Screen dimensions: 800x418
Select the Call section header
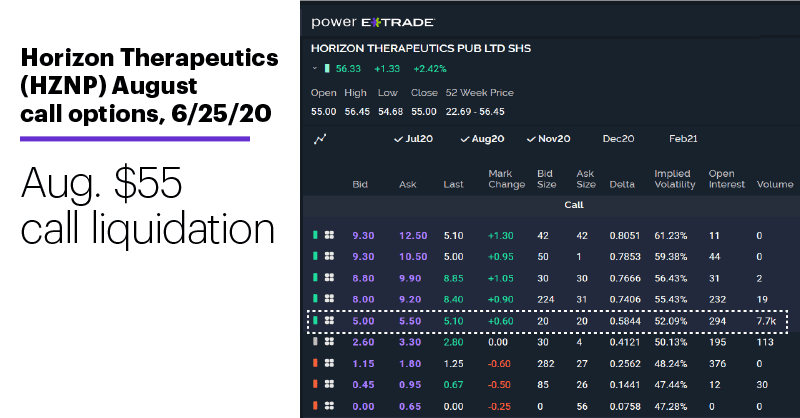click(x=573, y=205)
